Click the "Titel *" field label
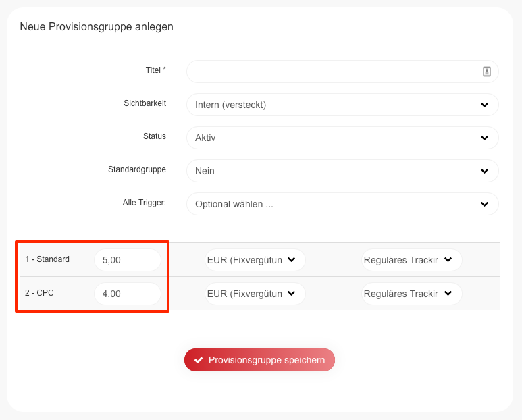Image resolution: width=522 pixels, height=420 pixels. (x=155, y=70)
